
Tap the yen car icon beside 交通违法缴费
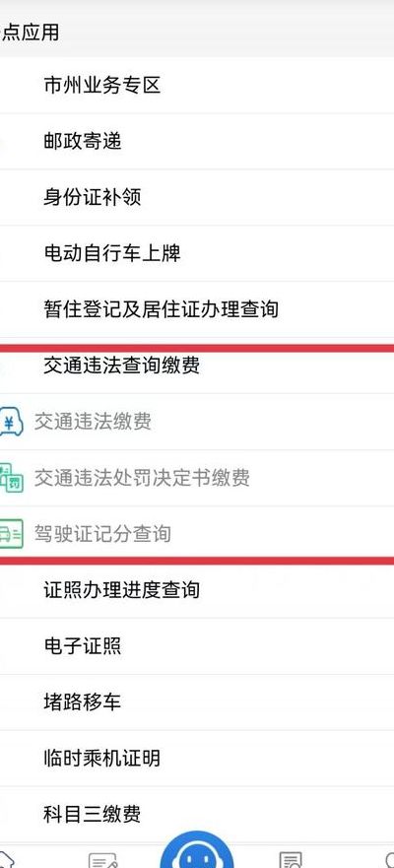coord(11,422)
